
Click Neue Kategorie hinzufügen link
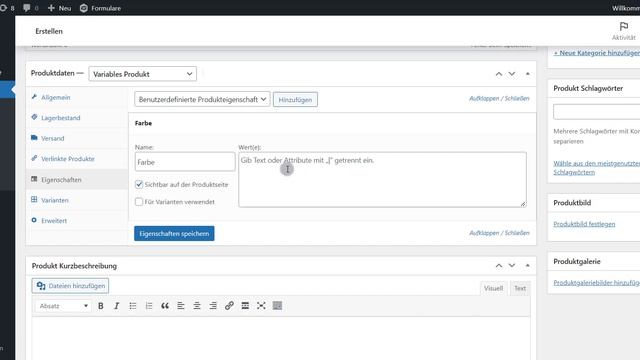tap(597, 53)
